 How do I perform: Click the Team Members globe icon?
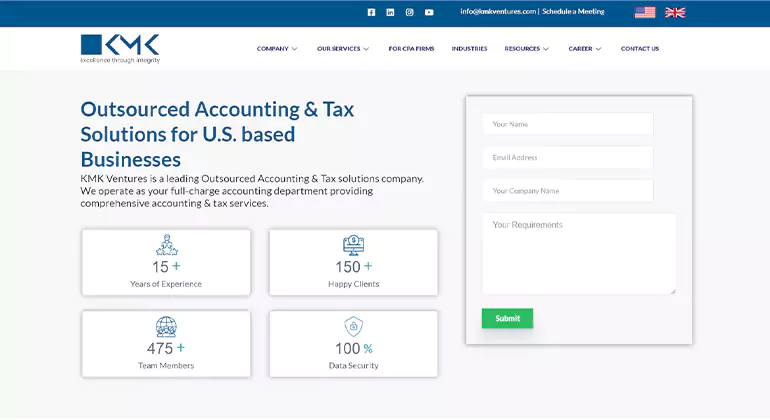pos(166,327)
